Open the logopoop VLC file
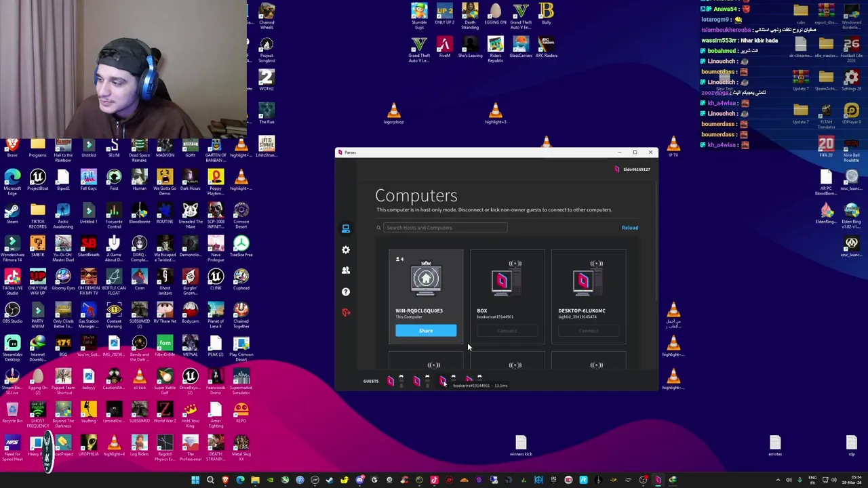This screenshot has width=868, height=488. click(393, 113)
